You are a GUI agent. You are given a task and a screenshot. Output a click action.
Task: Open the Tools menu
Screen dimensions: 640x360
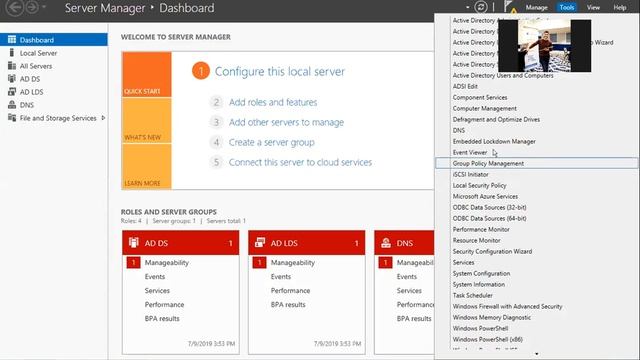coord(567,7)
